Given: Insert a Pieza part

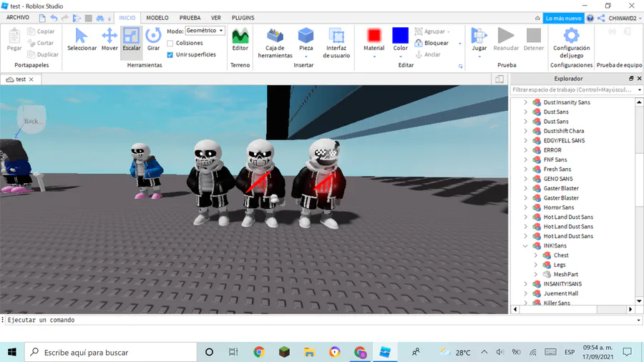Looking at the screenshot, I should (x=306, y=39).
